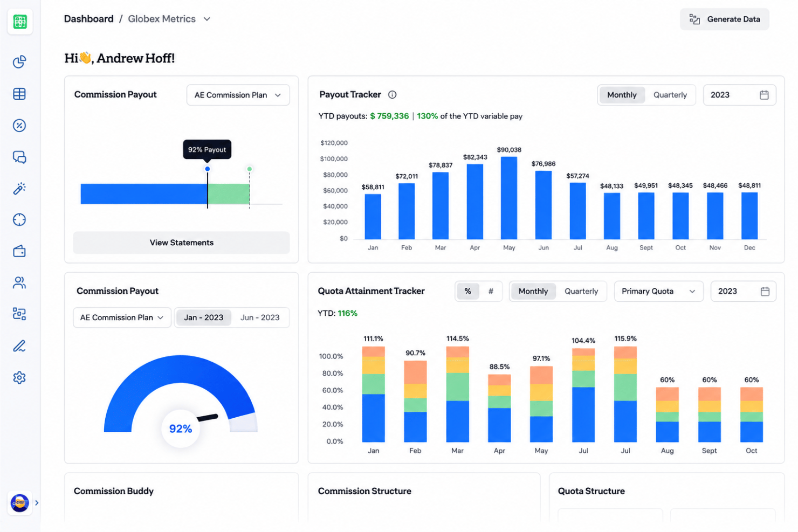Screen dimensions: 798x532
Task: Select the Jun - 2023 tab
Action: (260, 317)
